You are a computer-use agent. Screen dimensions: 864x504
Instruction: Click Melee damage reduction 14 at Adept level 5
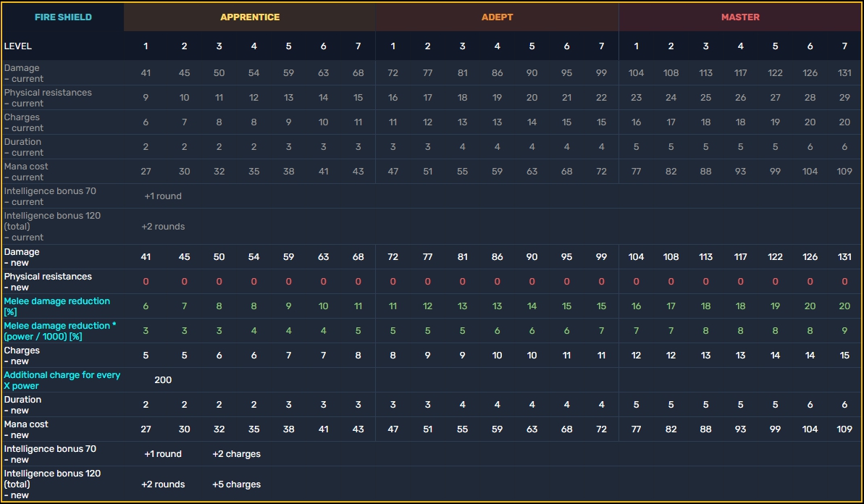point(532,306)
